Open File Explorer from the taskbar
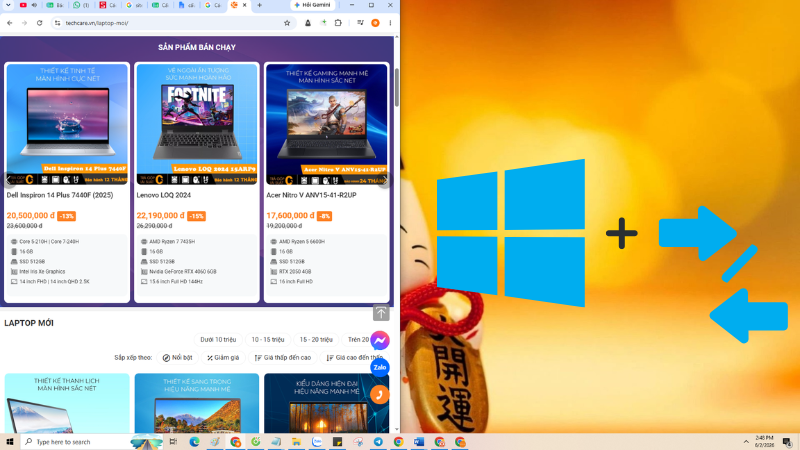800x450 pixels. pos(296,442)
